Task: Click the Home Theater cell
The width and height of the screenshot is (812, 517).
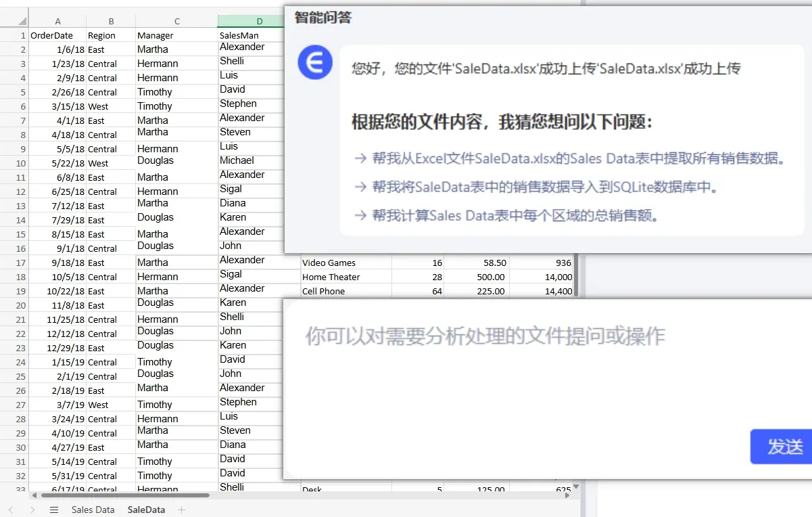Action: 346,277
